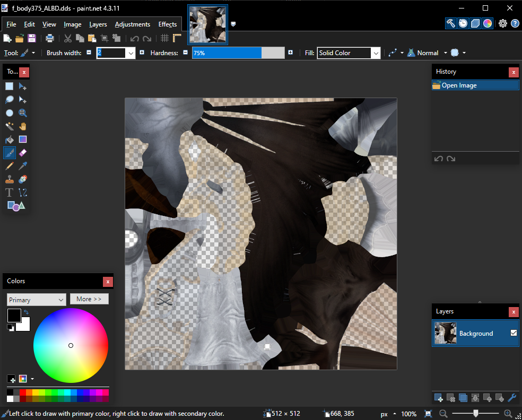This screenshot has width=522, height=420.
Task: Toggle the pixel grid display
Action: click(164, 38)
